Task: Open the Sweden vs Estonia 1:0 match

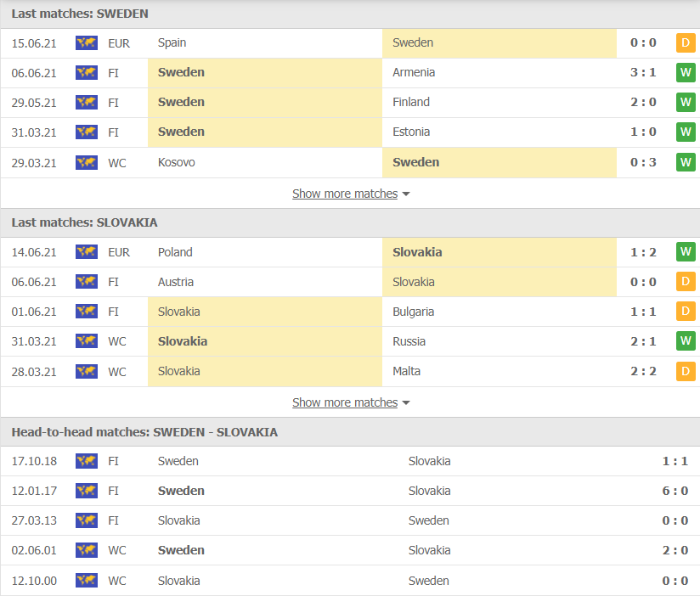Action: pyautogui.click(x=350, y=132)
